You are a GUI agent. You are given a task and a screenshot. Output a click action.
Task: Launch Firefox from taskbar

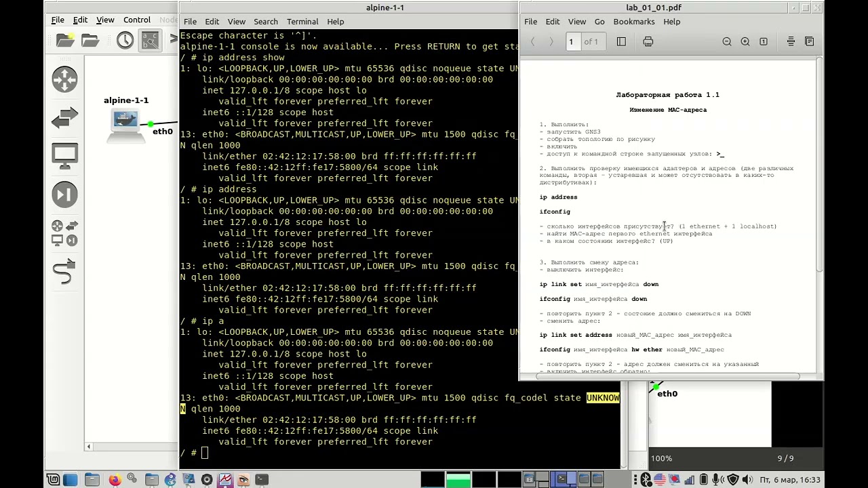point(115,480)
